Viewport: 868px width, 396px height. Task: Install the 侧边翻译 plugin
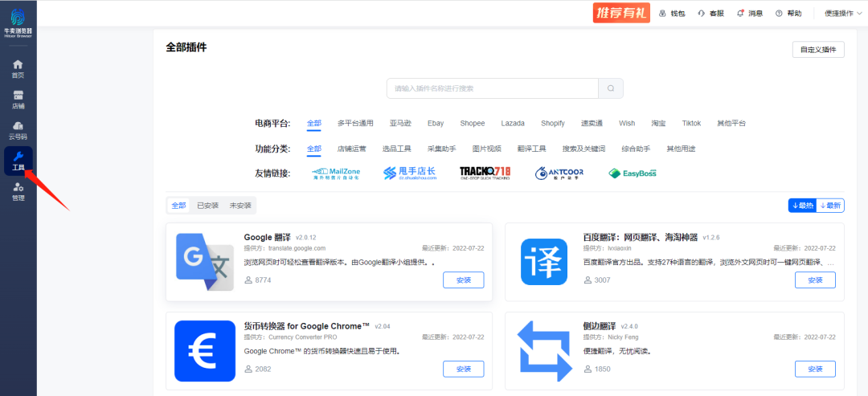tap(816, 369)
